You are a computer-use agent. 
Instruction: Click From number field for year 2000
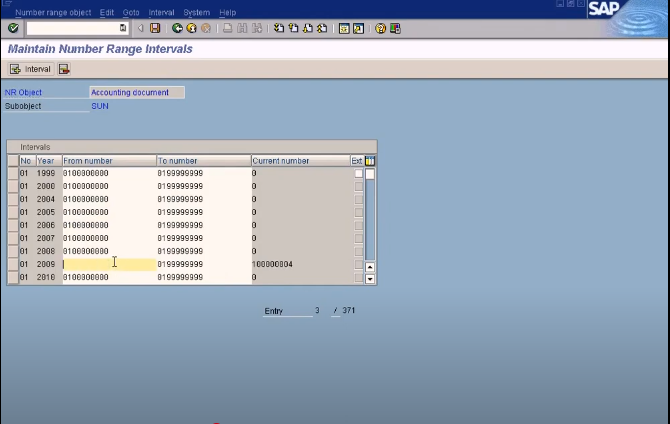[109, 186]
